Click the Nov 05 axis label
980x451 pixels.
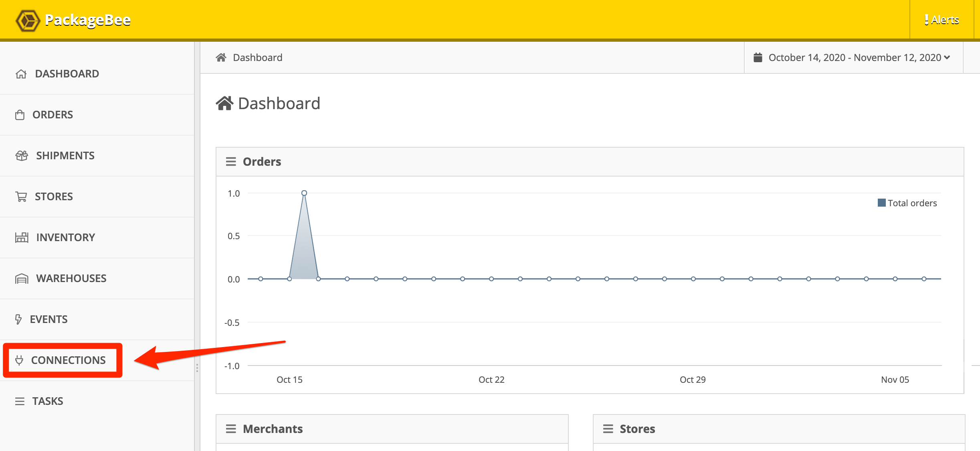[x=895, y=380]
